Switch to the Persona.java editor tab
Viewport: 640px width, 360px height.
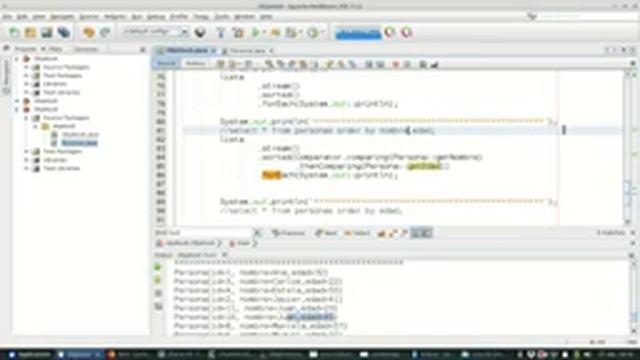[x=247, y=51]
